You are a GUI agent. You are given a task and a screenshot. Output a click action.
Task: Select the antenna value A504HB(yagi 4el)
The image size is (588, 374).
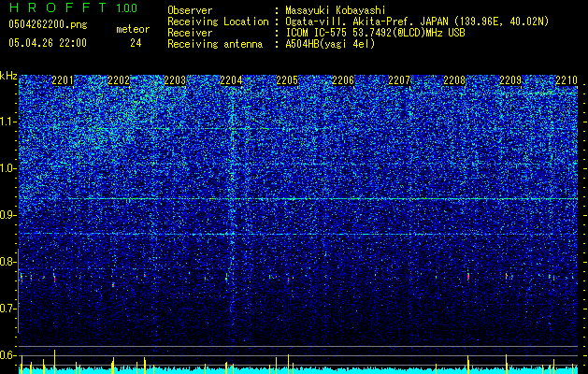tap(330, 44)
